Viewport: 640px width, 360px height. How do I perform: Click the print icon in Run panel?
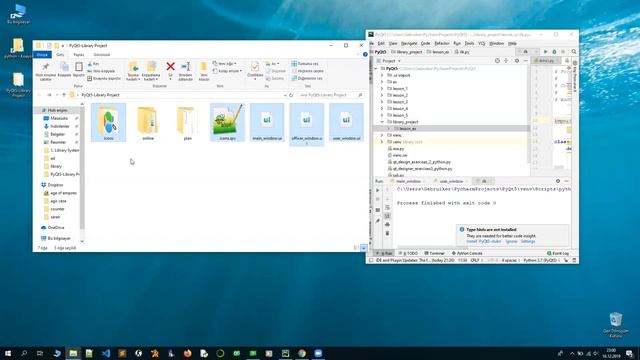pyautogui.click(x=387, y=224)
